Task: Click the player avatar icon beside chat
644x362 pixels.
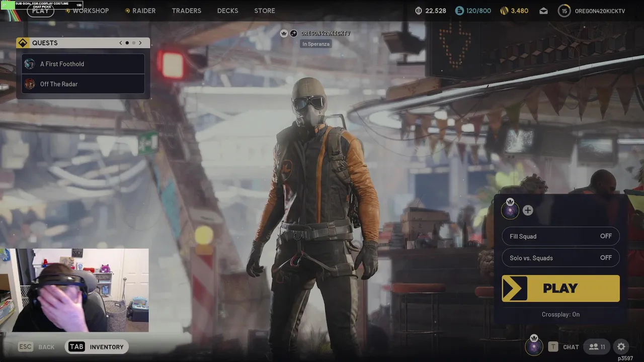Action: coord(534,346)
